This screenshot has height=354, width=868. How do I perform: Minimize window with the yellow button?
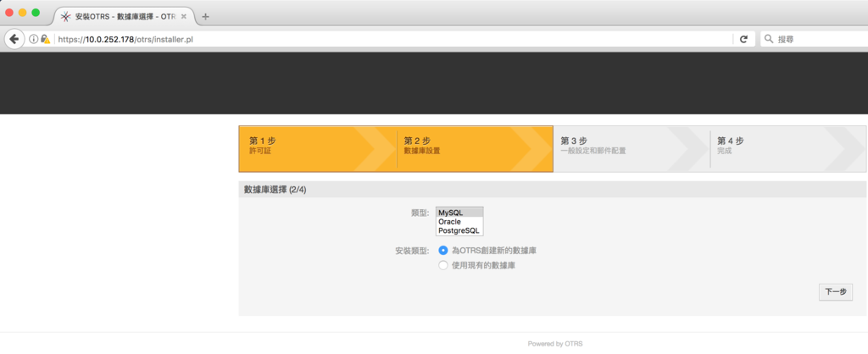pos(23,12)
